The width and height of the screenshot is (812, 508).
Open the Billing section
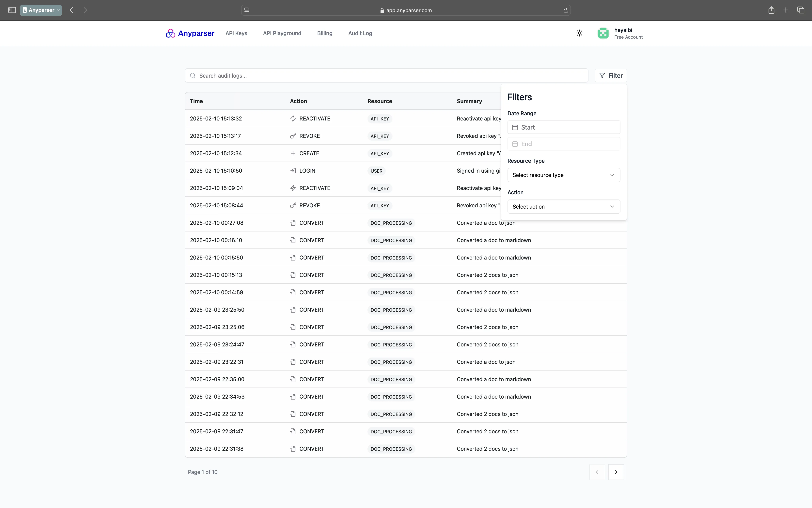(x=324, y=33)
